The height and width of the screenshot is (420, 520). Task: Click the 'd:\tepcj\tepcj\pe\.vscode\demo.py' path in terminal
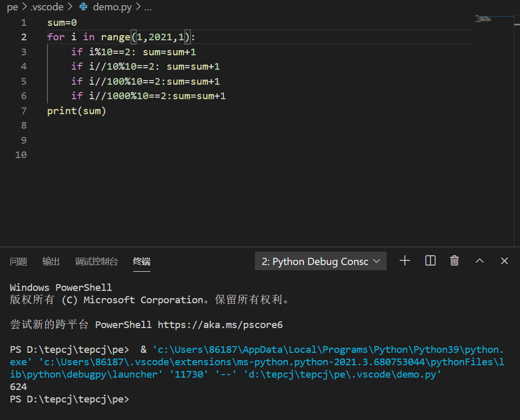pyautogui.click(x=342, y=374)
